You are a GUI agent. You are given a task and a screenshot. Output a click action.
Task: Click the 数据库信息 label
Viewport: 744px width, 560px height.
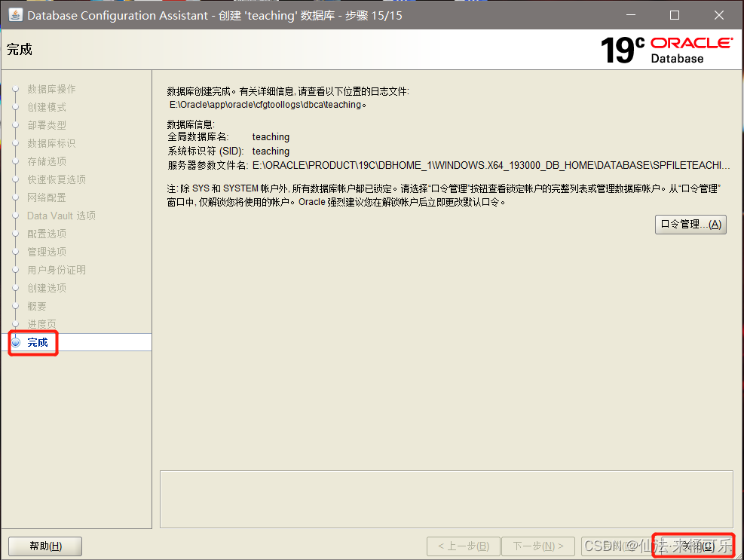[191, 124]
